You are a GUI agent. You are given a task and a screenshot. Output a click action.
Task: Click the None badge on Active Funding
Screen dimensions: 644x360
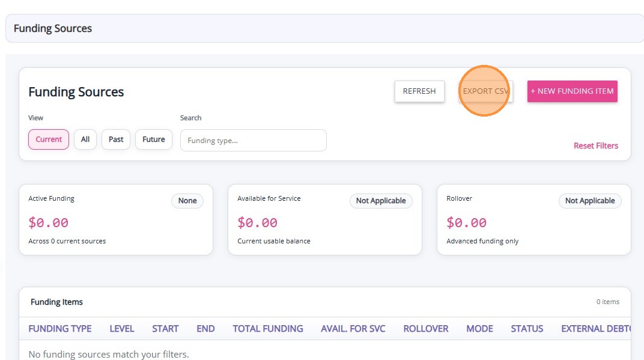point(187,201)
